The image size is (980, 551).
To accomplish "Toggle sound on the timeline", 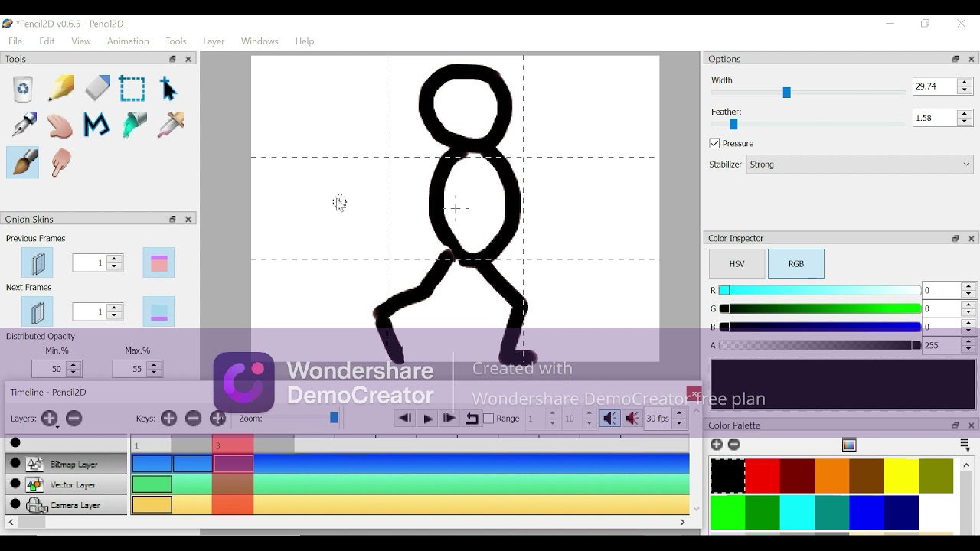I will 609,419.
